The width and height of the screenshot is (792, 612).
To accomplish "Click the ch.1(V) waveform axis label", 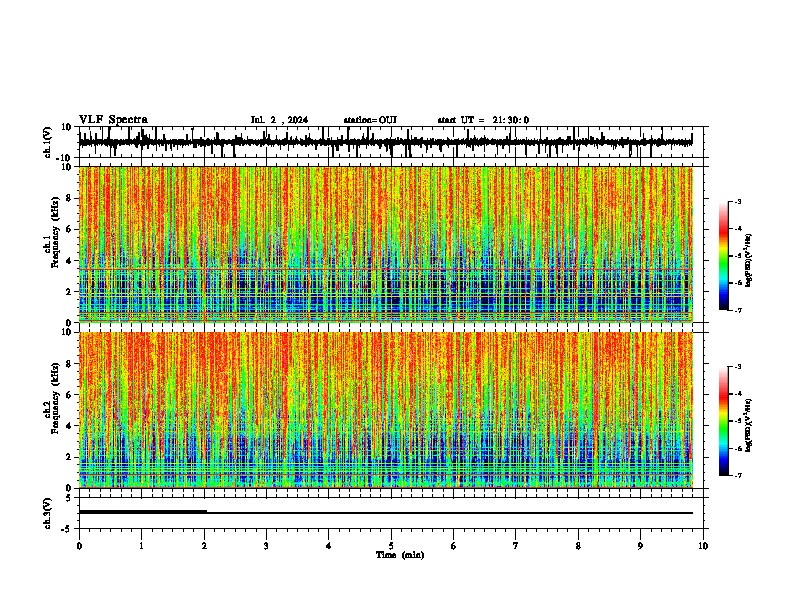I will pos(48,142).
